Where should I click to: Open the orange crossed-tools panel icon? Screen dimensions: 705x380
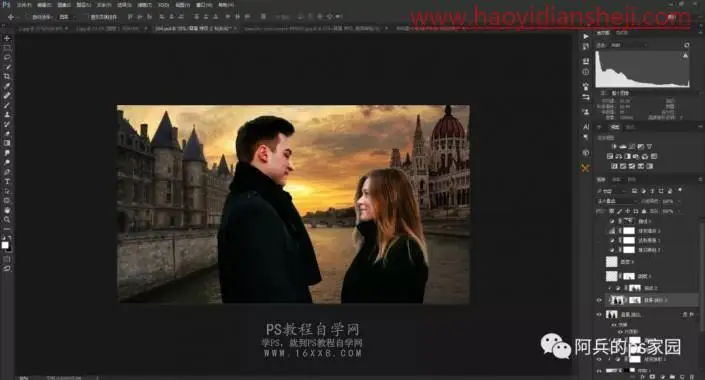(x=585, y=168)
